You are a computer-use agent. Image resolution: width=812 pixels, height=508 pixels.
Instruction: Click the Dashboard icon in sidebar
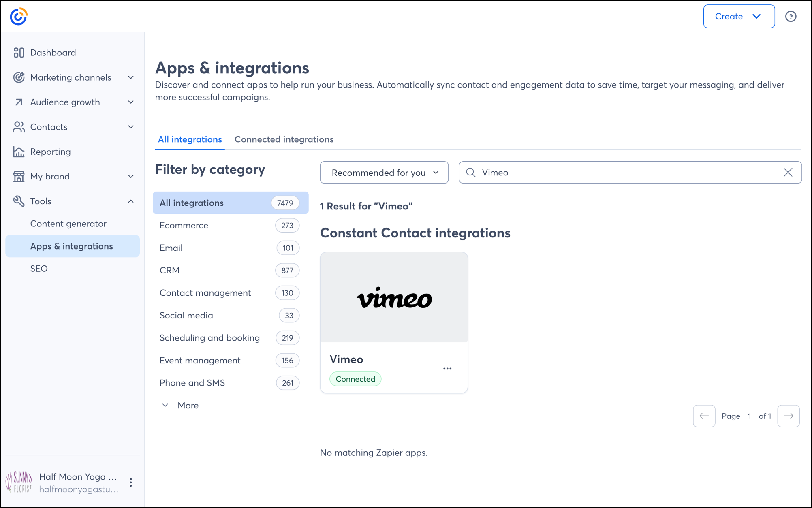[19, 53]
